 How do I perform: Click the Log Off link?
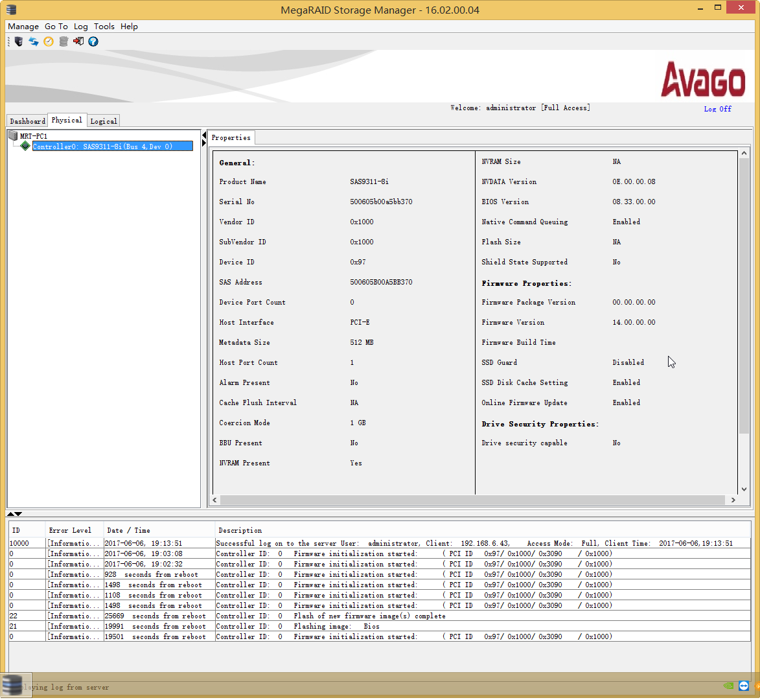(717, 109)
